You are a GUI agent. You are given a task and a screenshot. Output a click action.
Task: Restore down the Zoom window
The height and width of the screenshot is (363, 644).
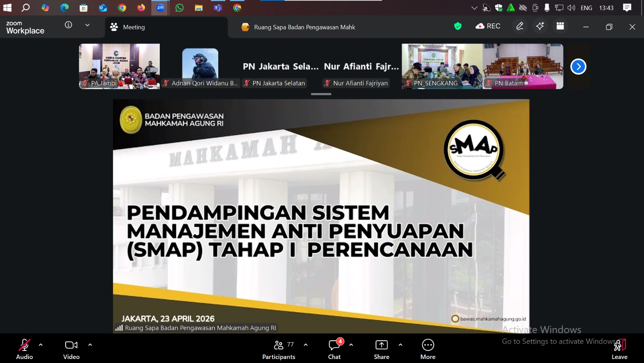click(x=609, y=27)
